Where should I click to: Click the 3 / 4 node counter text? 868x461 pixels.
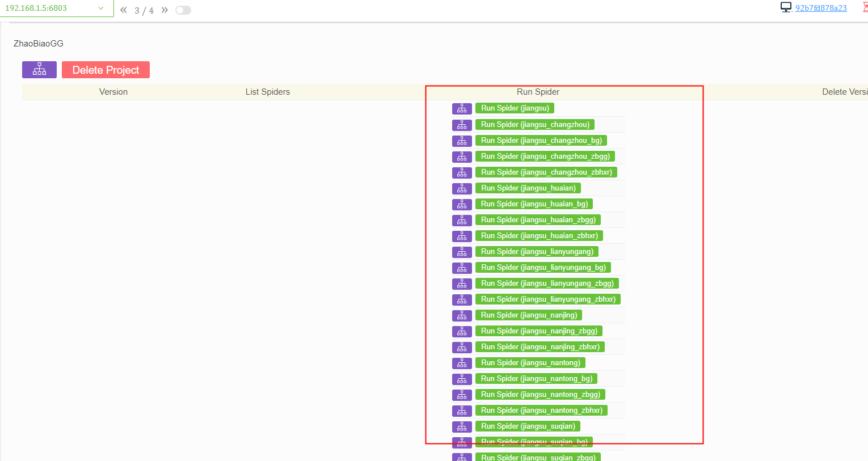point(144,11)
